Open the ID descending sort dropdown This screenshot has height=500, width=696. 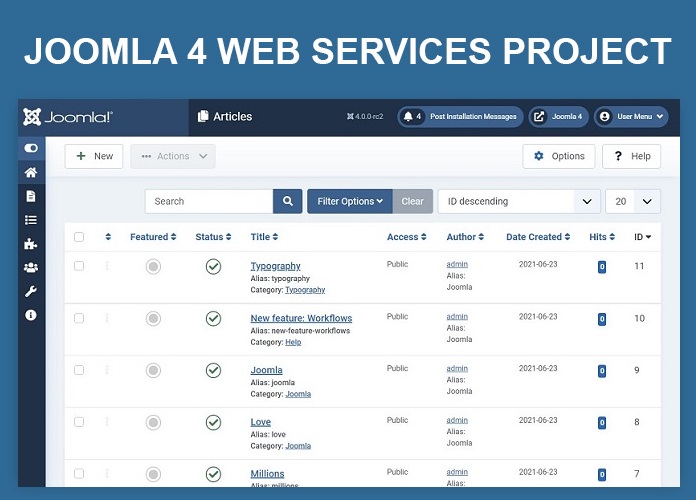[519, 201]
